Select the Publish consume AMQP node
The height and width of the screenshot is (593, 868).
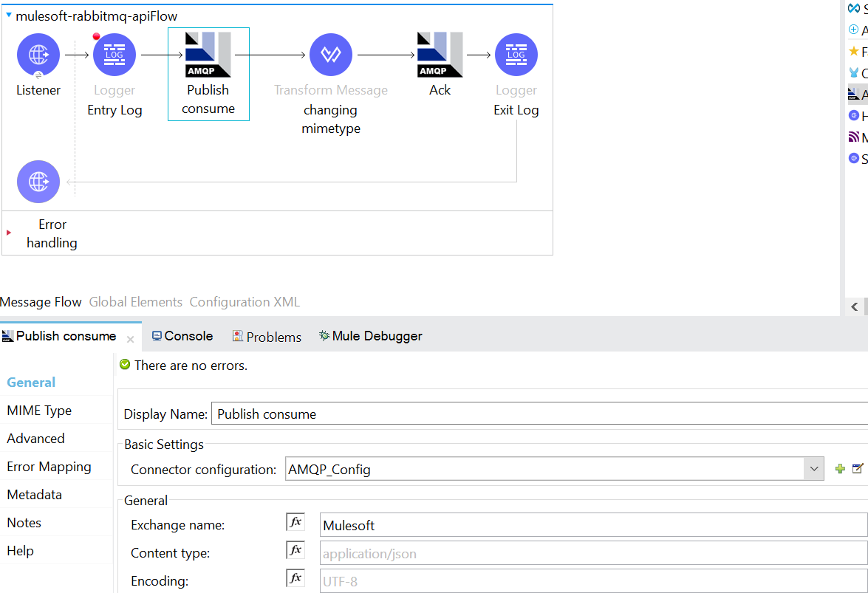point(208,55)
